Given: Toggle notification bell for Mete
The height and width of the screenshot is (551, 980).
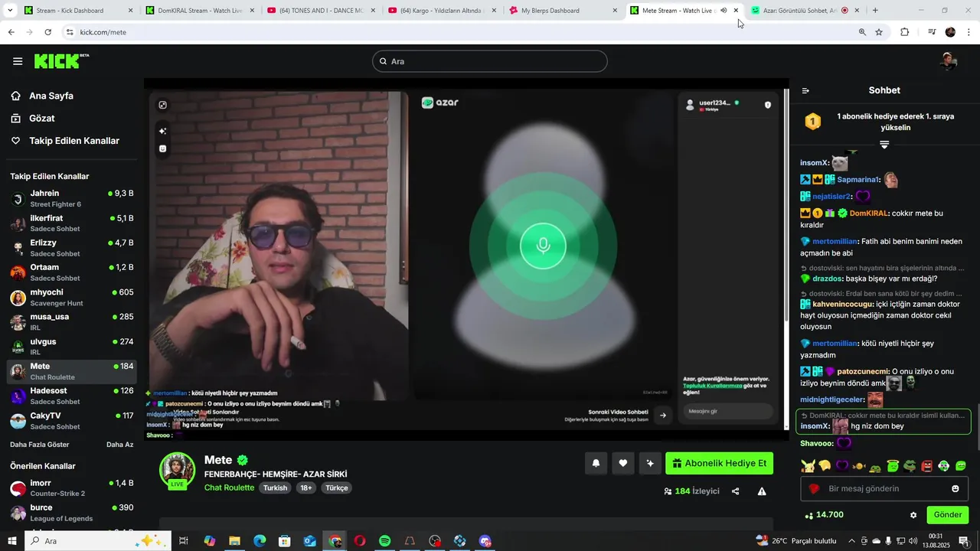Looking at the screenshot, I should click(x=596, y=463).
